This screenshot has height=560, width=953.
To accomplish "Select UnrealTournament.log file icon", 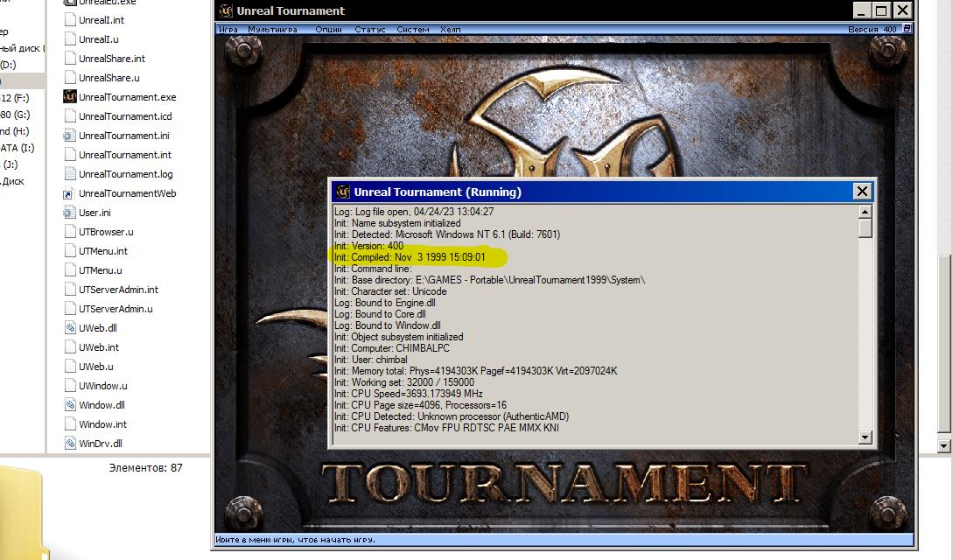I will [x=70, y=174].
